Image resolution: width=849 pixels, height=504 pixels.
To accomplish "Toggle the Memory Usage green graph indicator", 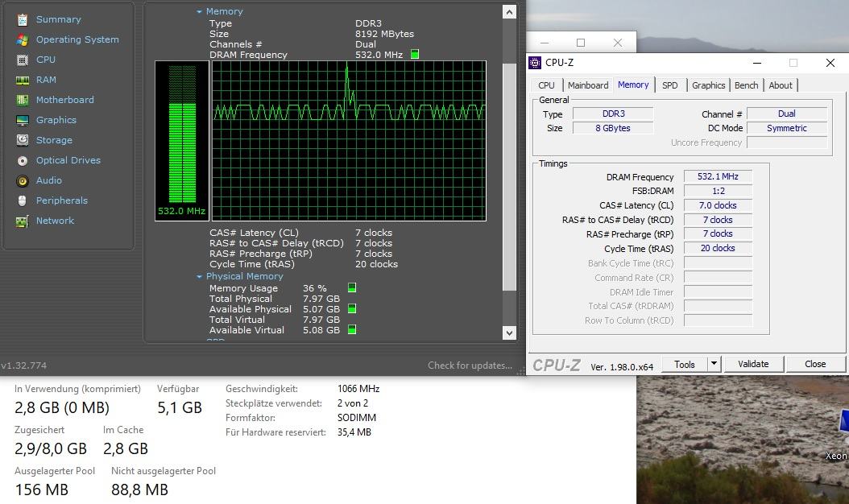I will (352, 287).
